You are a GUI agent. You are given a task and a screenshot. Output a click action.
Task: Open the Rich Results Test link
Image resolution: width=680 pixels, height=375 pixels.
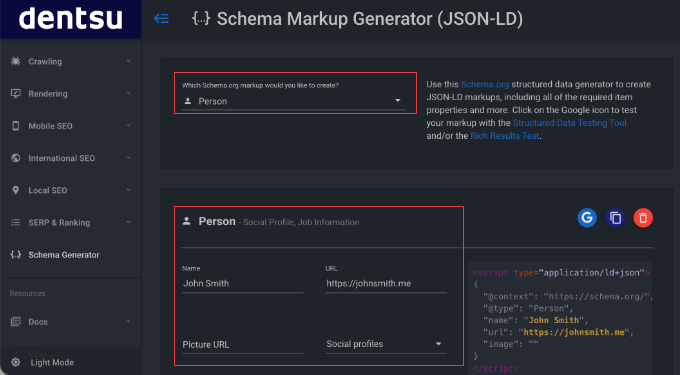pyautogui.click(x=504, y=136)
